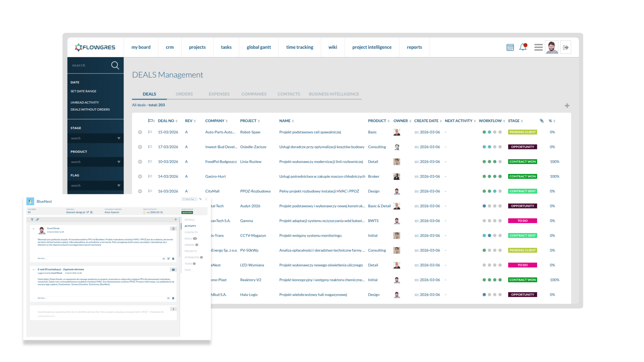This screenshot has height=362, width=644.
Task: Open the bluenest-design.pl domain link
Action: [75, 212]
